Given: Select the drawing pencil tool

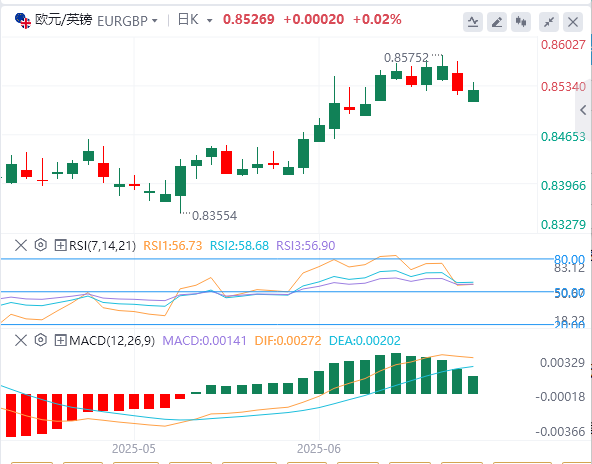Looking at the screenshot, I should [x=497, y=22].
